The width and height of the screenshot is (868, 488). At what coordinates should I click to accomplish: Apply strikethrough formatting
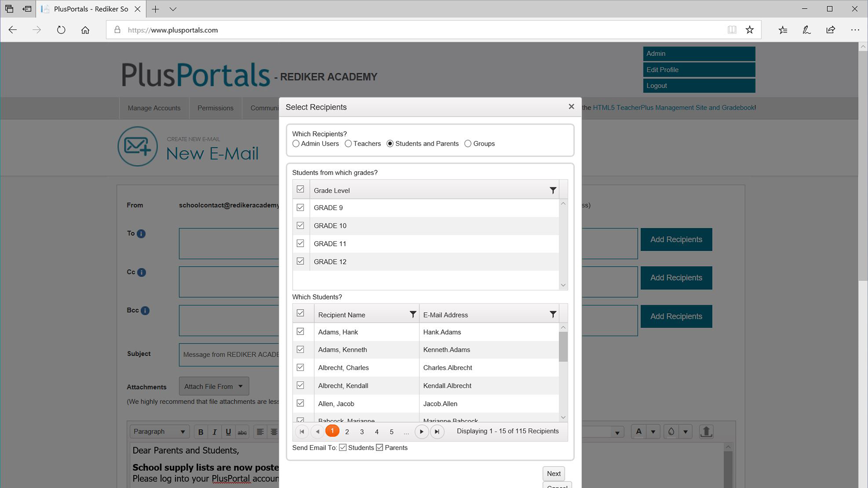[242, 432]
